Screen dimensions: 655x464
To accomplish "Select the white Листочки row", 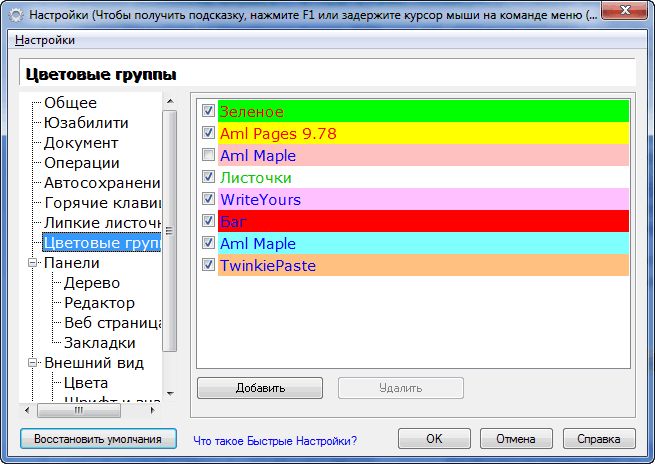I will (x=423, y=177).
